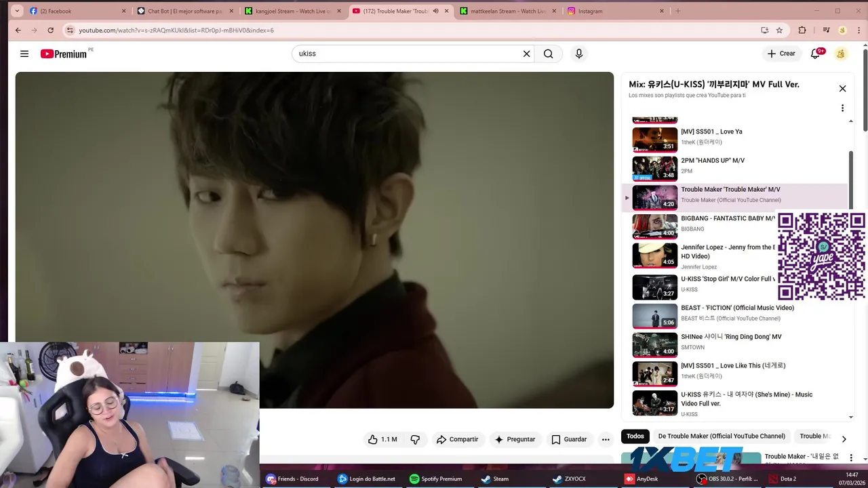This screenshot has height=488, width=868.
Task: Go back in browser history
Action: point(18,30)
